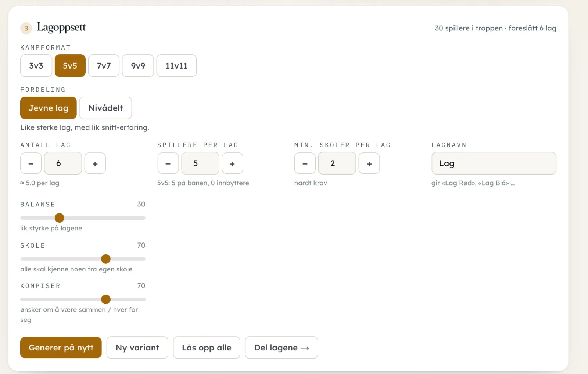Click the 'gir «Lag Rød», «Lag Blå»' hint
Screen dimensions: 588x374
(x=473, y=183)
